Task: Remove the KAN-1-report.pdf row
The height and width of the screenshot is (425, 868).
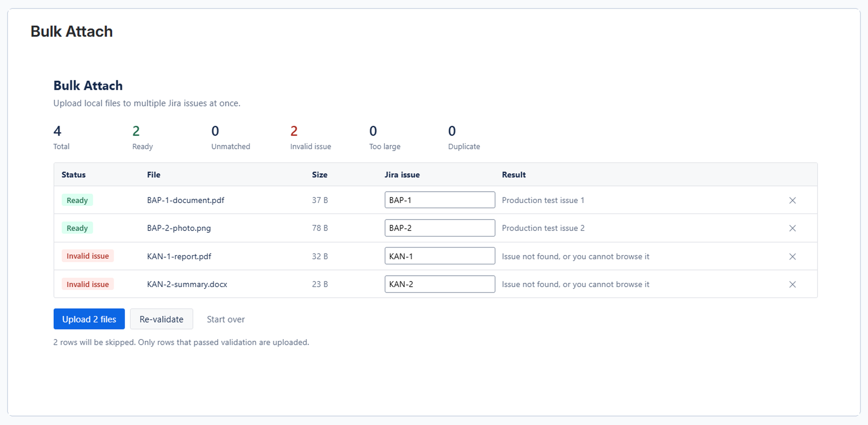Action: coord(793,256)
